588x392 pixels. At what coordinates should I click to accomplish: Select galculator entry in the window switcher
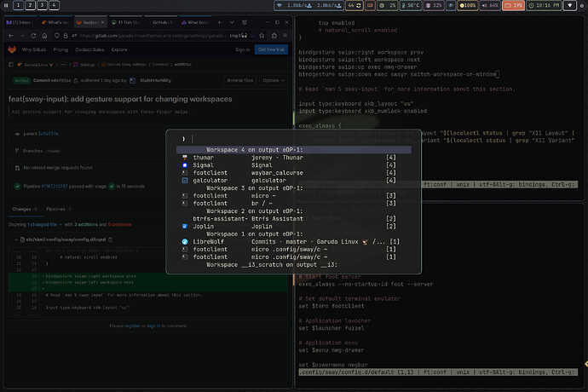[294, 181]
